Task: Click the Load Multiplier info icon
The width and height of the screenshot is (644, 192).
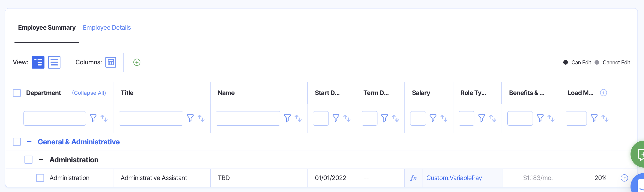Action: coord(603,93)
